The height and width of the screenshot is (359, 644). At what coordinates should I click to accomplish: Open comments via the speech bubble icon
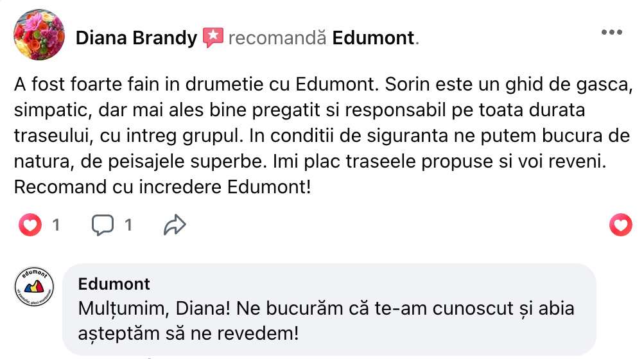[x=103, y=224]
